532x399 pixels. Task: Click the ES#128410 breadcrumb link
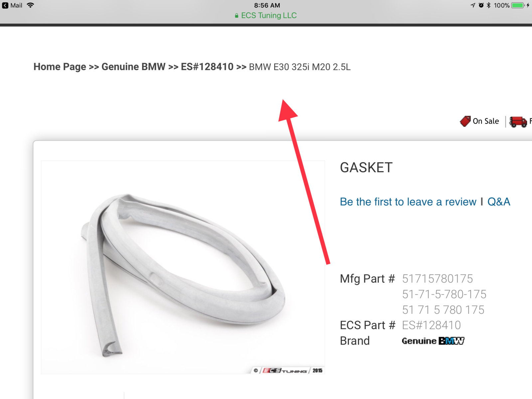pyautogui.click(x=207, y=67)
